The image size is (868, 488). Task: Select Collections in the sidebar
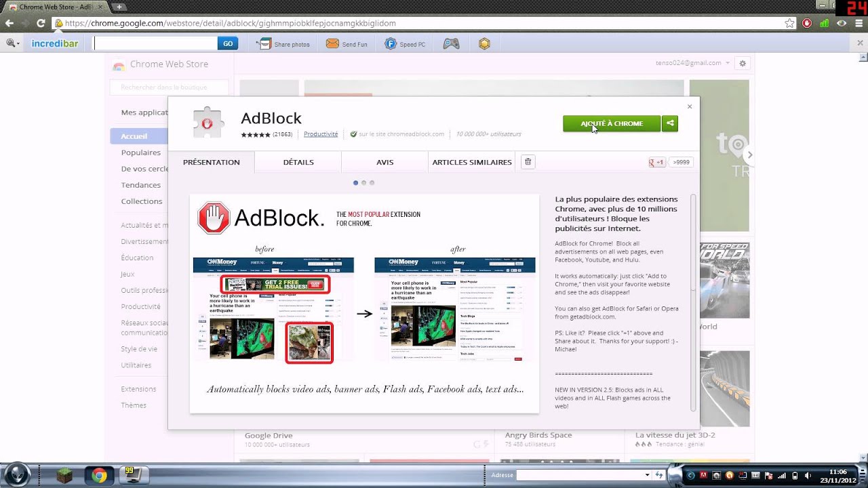[142, 201]
